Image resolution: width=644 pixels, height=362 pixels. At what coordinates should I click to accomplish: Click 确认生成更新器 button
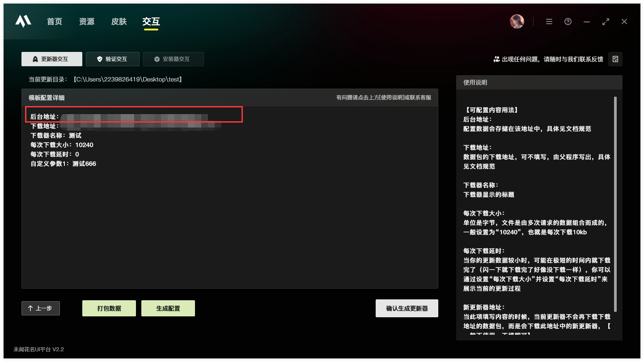point(407,308)
